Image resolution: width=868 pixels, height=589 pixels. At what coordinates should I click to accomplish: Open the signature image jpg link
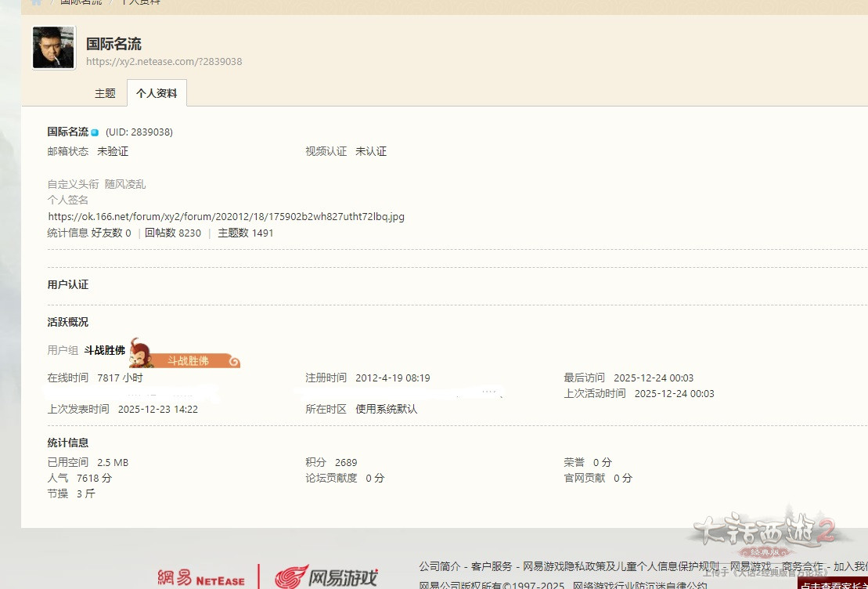tap(226, 216)
